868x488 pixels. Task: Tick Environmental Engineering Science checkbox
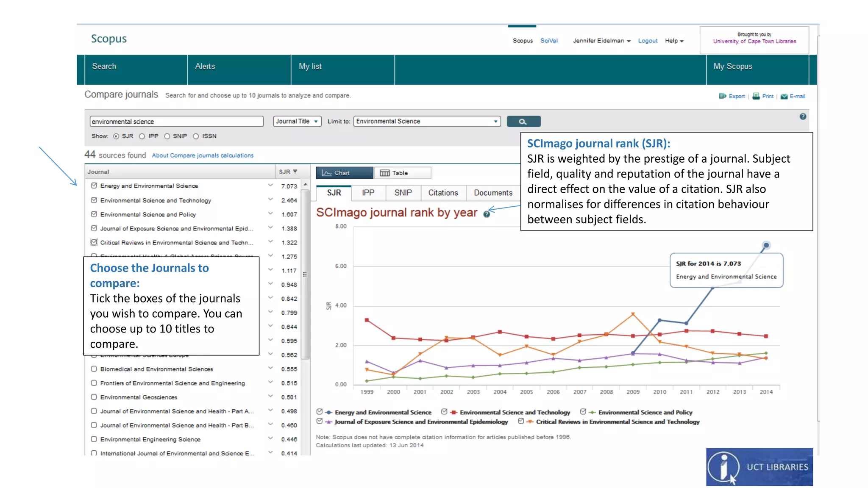pos(94,439)
